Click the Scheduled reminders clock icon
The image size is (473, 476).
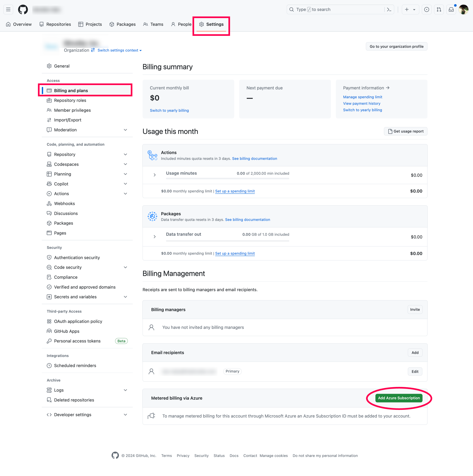(x=49, y=366)
